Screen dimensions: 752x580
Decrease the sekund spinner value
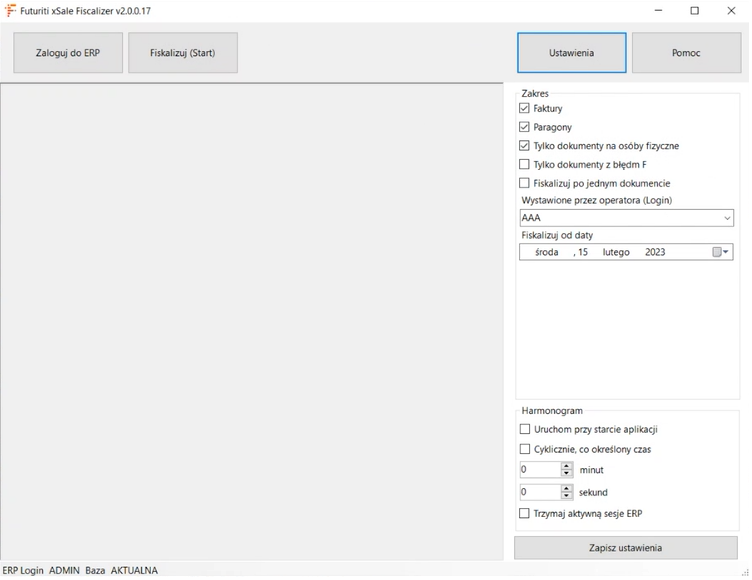(x=567, y=496)
